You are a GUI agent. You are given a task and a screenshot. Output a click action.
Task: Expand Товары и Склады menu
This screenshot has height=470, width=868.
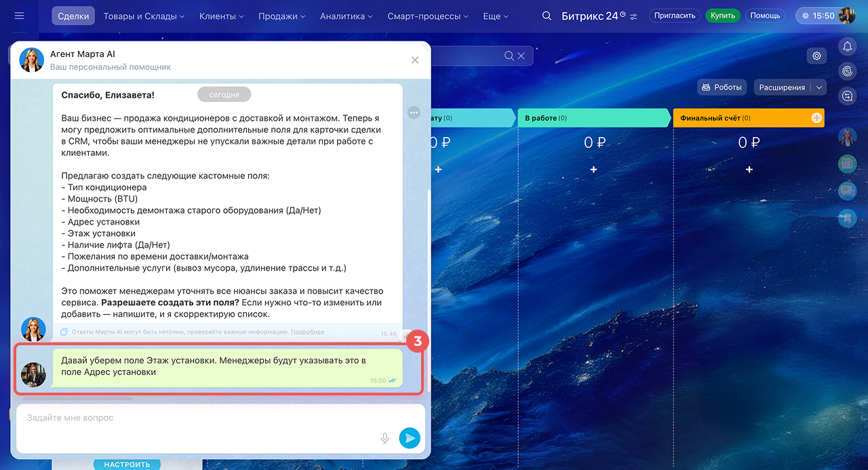(x=144, y=16)
